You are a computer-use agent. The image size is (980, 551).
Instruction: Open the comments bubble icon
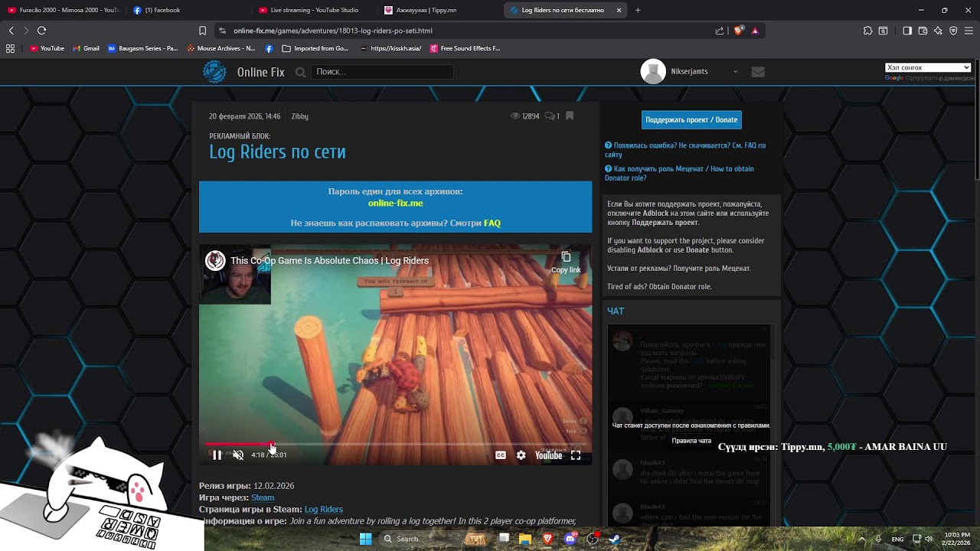pyautogui.click(x=550, y=116)
